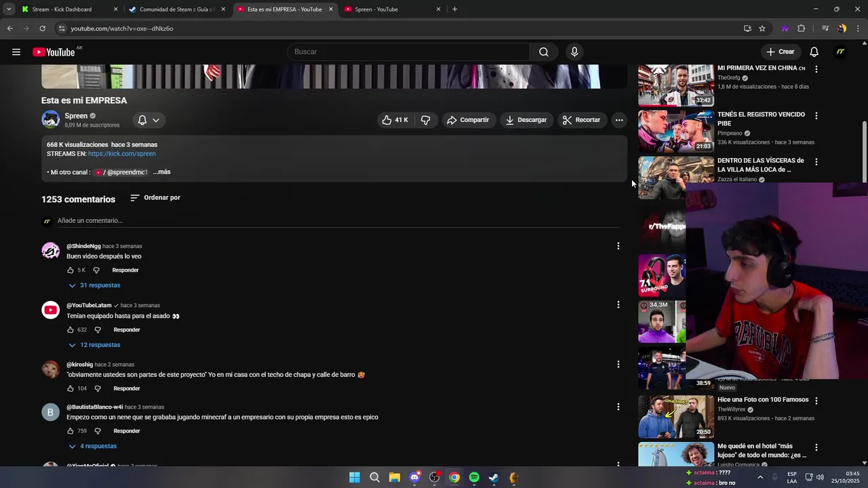The height and width of the screenshot is (488, 868).
Task: Open options menu for @YouTubeLatam comment
Action: pos(618,305)
